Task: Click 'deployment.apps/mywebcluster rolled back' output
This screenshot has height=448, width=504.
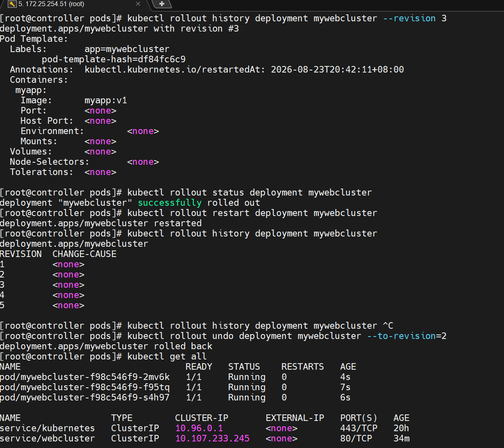Action: 106,346
